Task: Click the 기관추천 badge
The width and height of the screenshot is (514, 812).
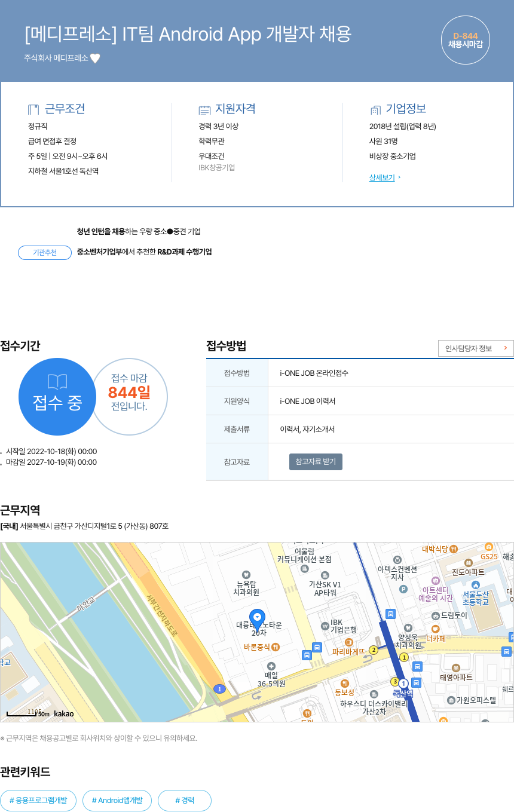Action: 45,253
